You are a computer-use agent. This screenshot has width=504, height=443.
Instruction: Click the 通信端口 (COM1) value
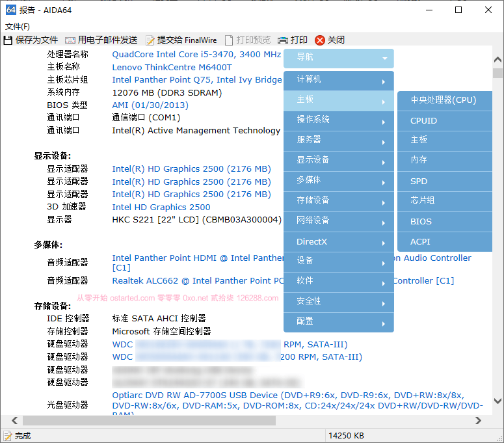[x=146, y=118]
